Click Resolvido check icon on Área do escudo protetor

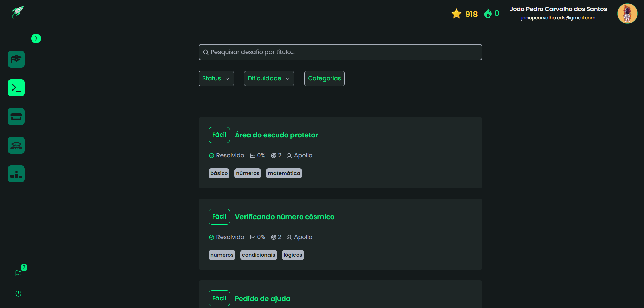[x=211, y=156]
